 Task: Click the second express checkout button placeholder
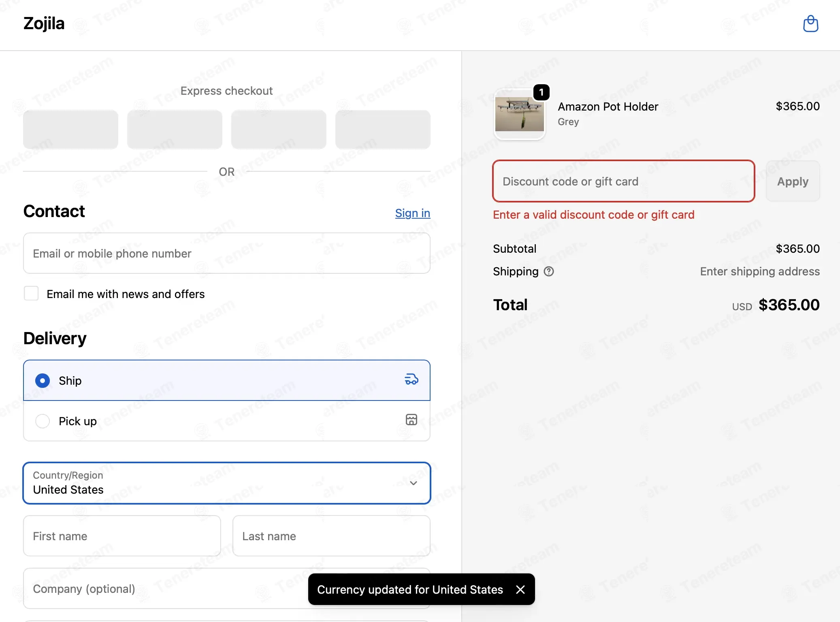pos(175,130)
